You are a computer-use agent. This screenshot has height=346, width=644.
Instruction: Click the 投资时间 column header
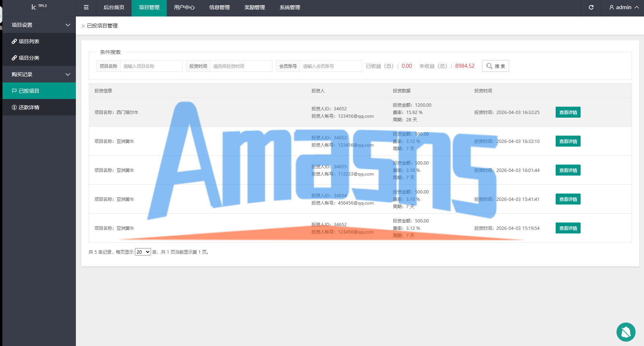(483, 91)
